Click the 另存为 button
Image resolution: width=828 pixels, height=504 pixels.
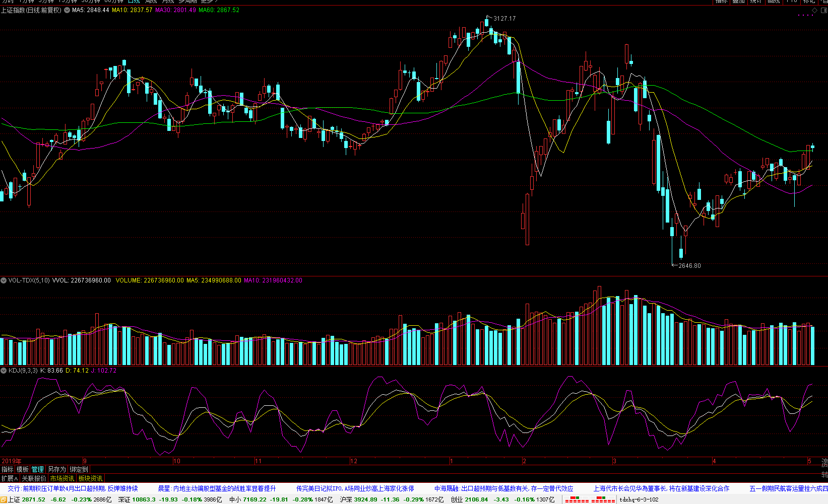[57, 469]
